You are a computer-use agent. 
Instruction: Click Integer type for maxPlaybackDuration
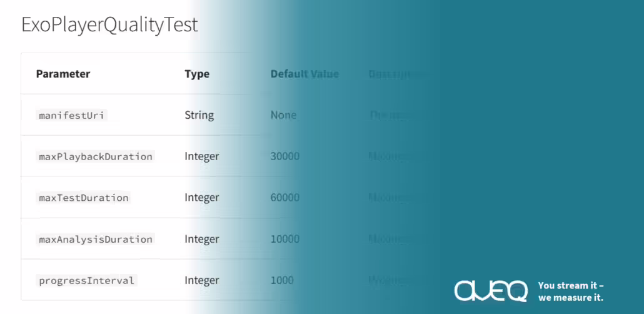click(202, 156)
